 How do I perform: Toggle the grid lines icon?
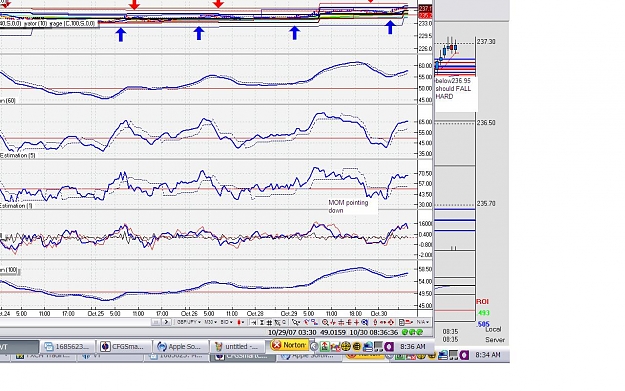[x=269, y=322]
